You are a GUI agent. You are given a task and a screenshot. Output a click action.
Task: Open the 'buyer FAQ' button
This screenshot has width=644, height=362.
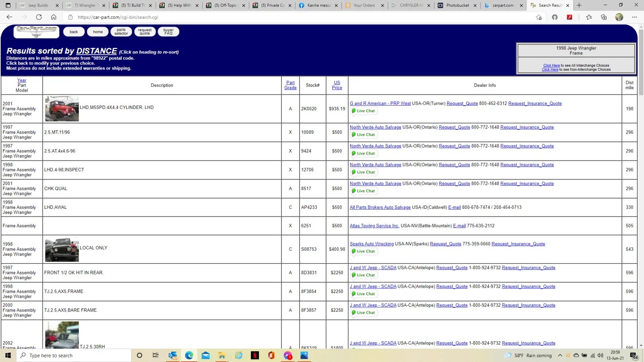[169, 32]
